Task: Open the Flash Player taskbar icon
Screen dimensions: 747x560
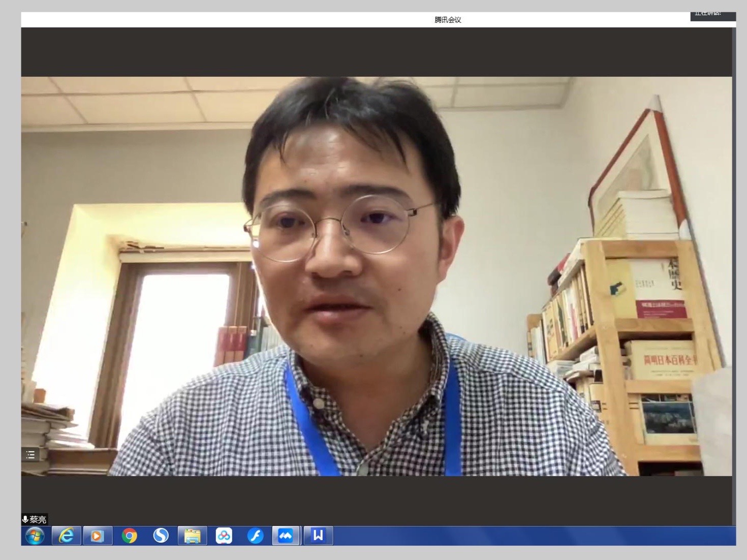Action: point(255,536)
